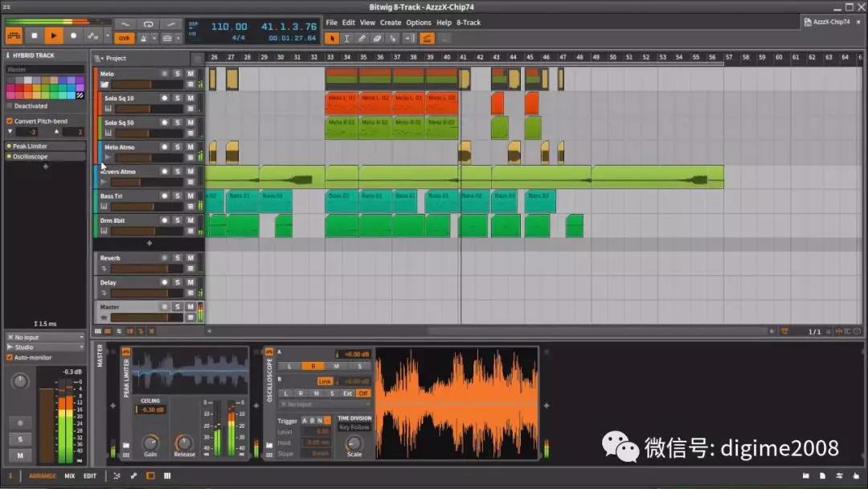Click Off in Oscilloscope B source
Viewport: 868px width, 489px height.
(363, 393)
